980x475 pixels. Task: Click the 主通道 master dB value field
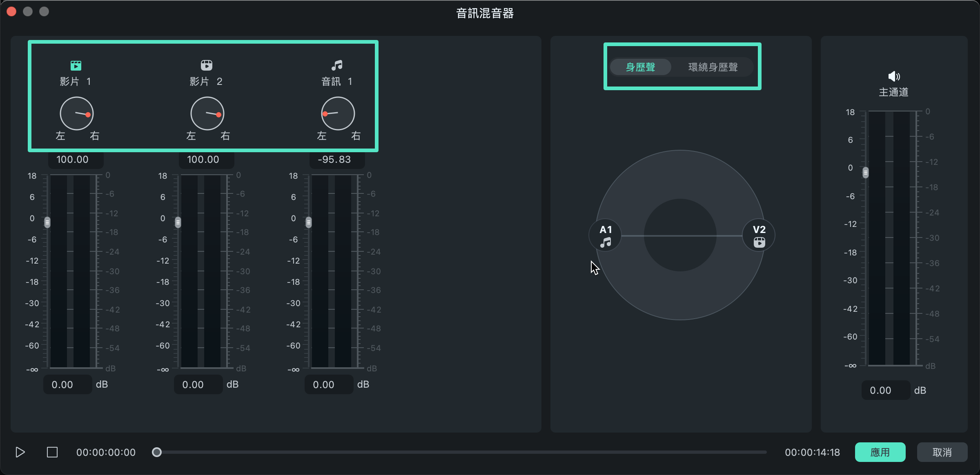click(x=886, y=390)
